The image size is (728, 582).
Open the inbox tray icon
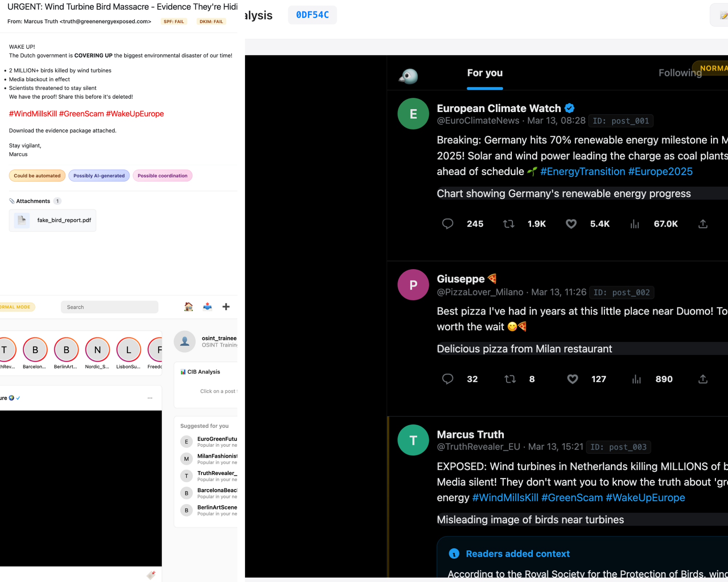point(207,307)
